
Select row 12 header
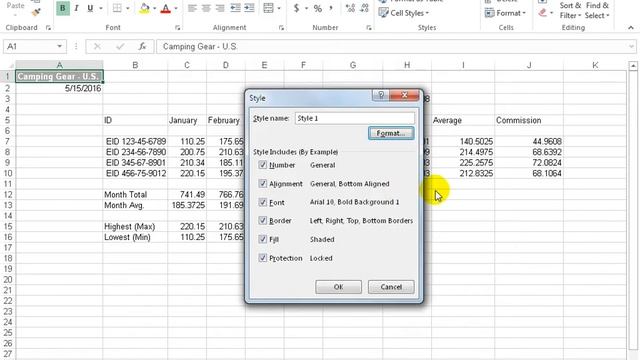(x=8, y=195)
